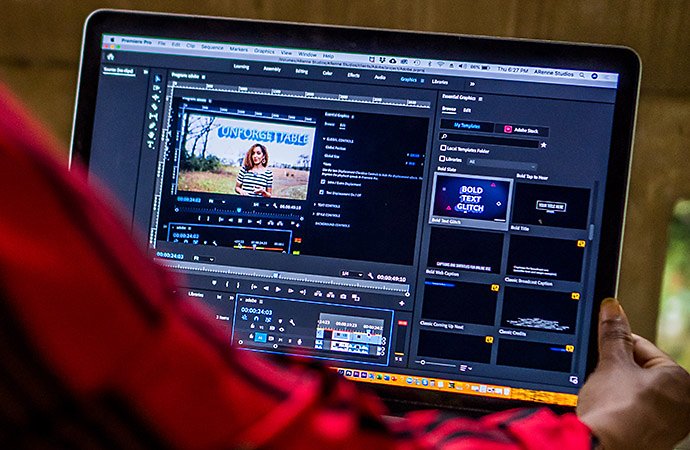690x450 pixels.
Task: Open the Libraries All dropdown
Action: click(x=502, y=164)
